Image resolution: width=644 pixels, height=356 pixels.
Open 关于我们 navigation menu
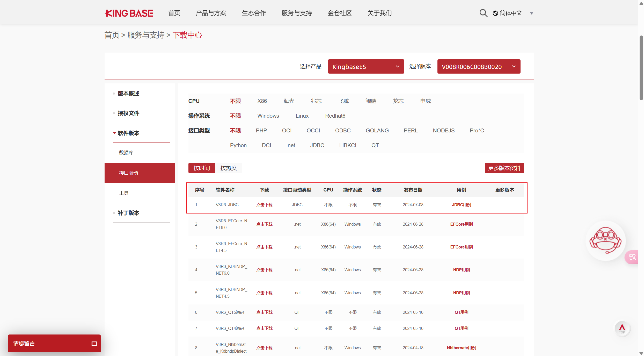coord(380,13)
